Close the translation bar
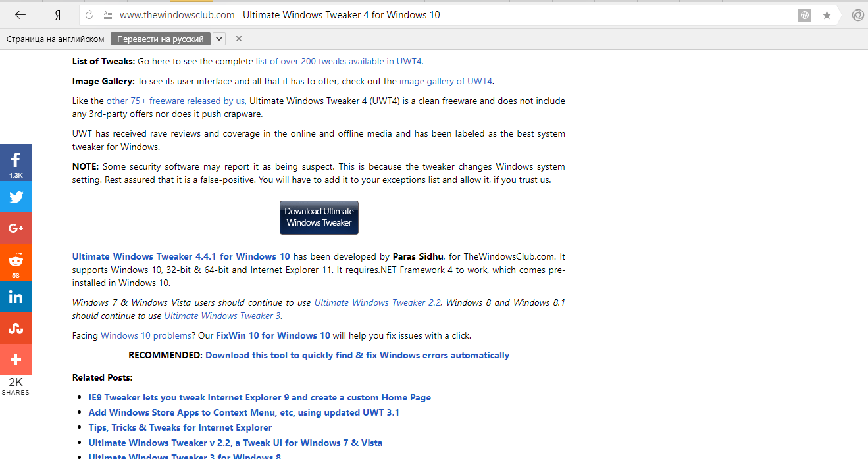The height and width of the screenshot is (459, 868). click(239, 39)
